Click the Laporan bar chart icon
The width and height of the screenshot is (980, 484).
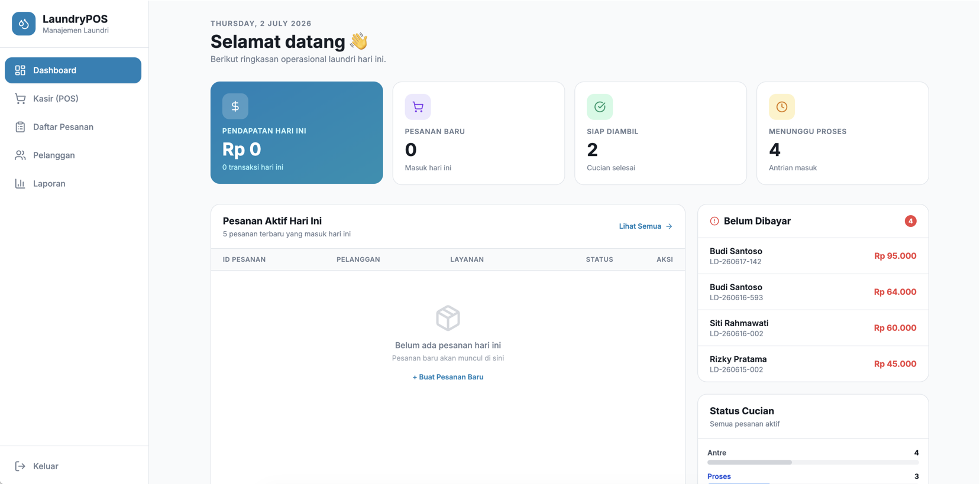point(20,184)
